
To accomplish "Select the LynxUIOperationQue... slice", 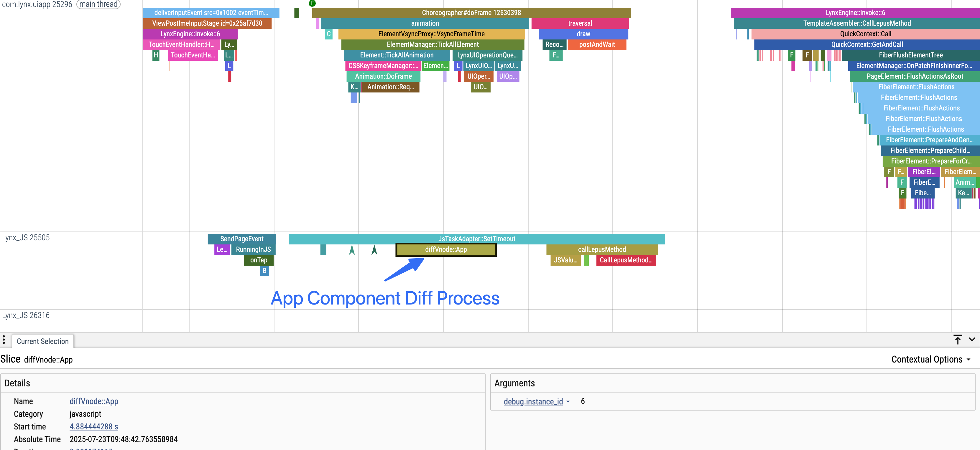I will 487,55.
